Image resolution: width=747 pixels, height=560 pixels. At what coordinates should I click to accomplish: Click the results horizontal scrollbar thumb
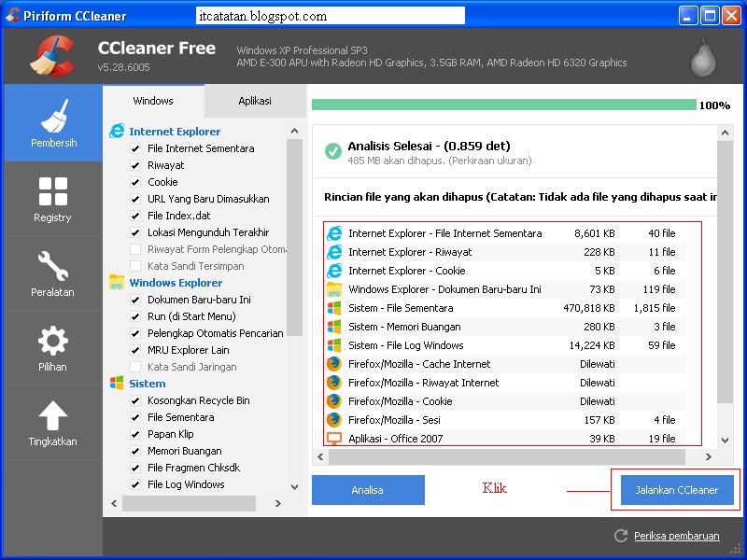(x=507, y=456)
